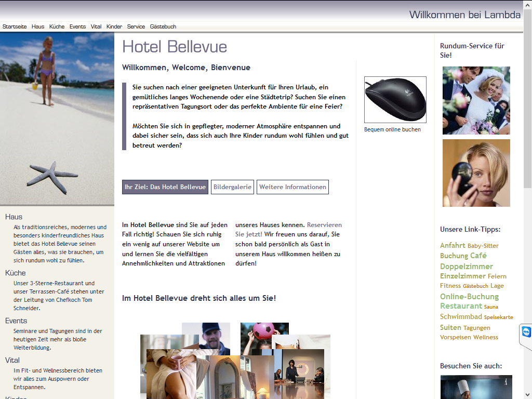The height and width of the screenshot is (399, 532).
Task: Open the Café tag link
Action: tap(478, 256)
